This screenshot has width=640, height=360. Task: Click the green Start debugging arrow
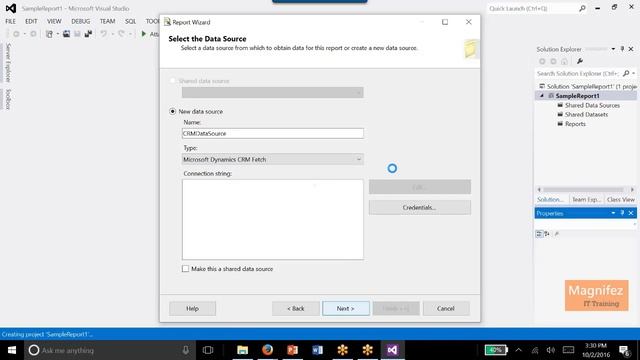click(x=144, y=34)
